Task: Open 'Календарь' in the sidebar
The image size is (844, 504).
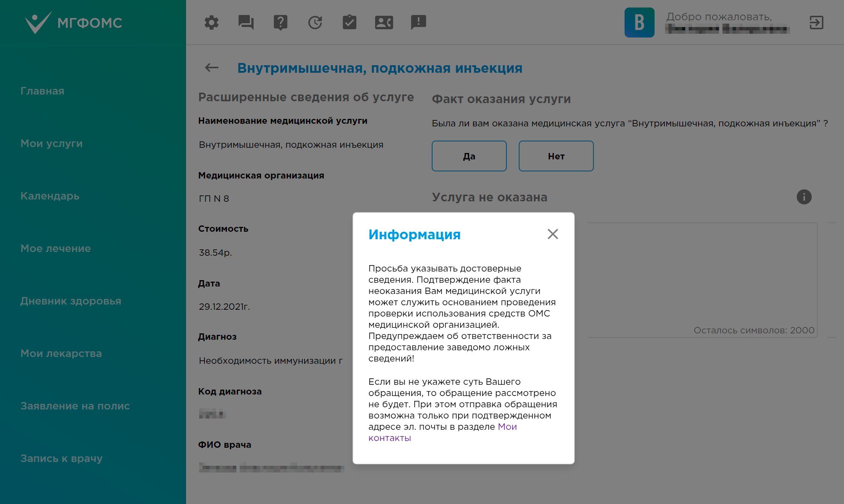Action: point(50,196)
